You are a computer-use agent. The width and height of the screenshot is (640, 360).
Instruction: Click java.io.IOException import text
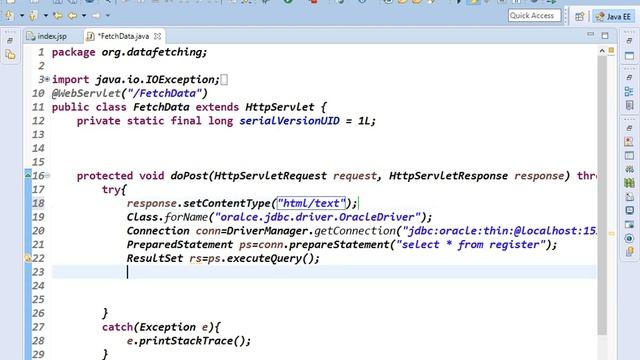point(156,80)
